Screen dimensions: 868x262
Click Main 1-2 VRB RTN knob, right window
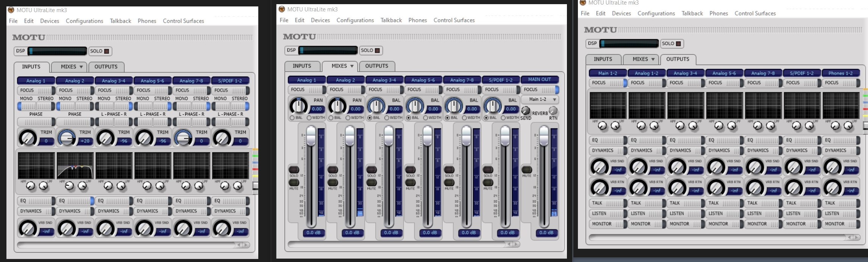[x=599, y=187]
